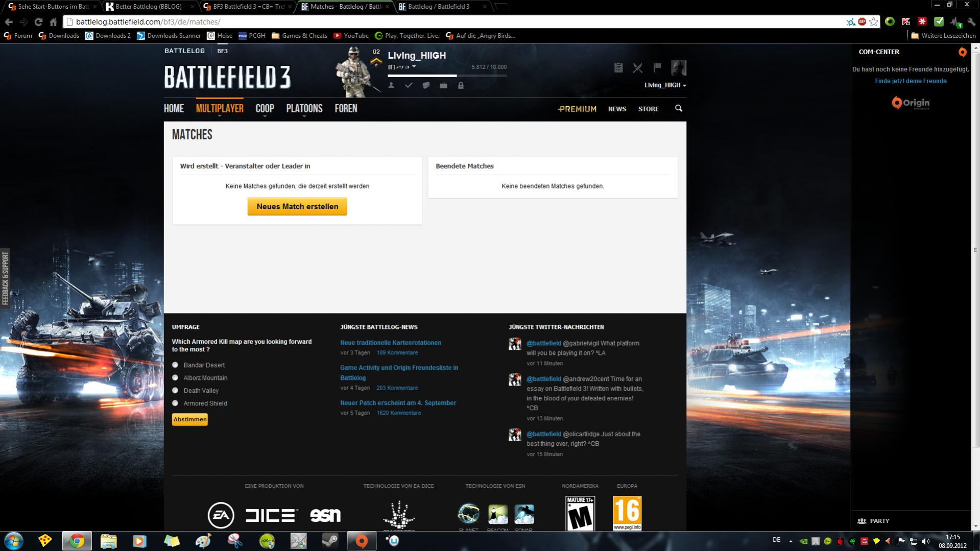Click the crossed knives battle reports icon
Screen dimensions: 980x551
click(x=638, y=67)
